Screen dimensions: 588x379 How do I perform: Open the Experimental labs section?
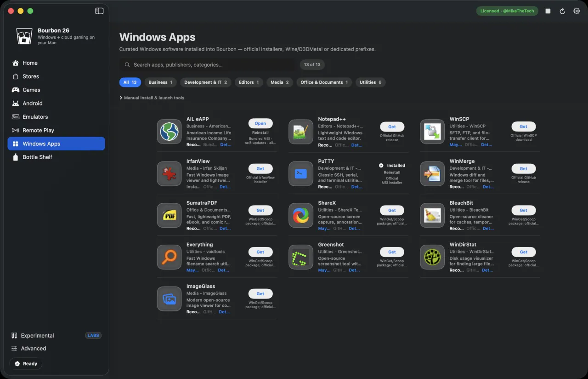click(x=56, y=335)
